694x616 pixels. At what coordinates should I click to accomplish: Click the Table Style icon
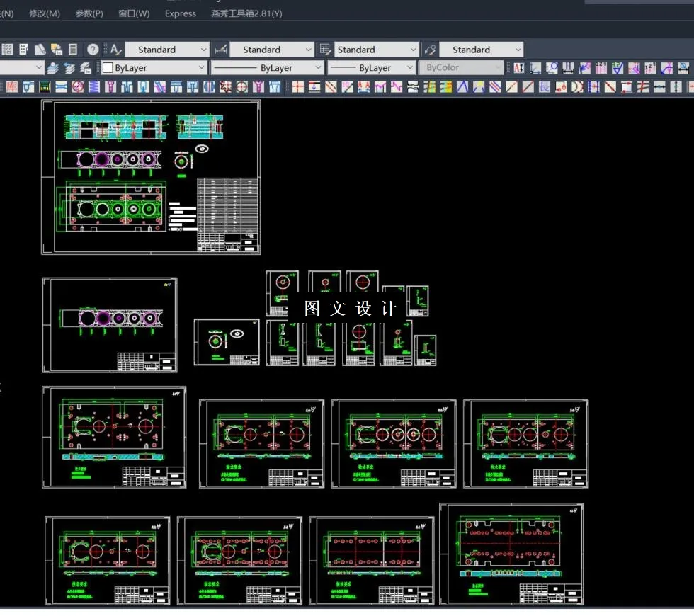(325, 50)
